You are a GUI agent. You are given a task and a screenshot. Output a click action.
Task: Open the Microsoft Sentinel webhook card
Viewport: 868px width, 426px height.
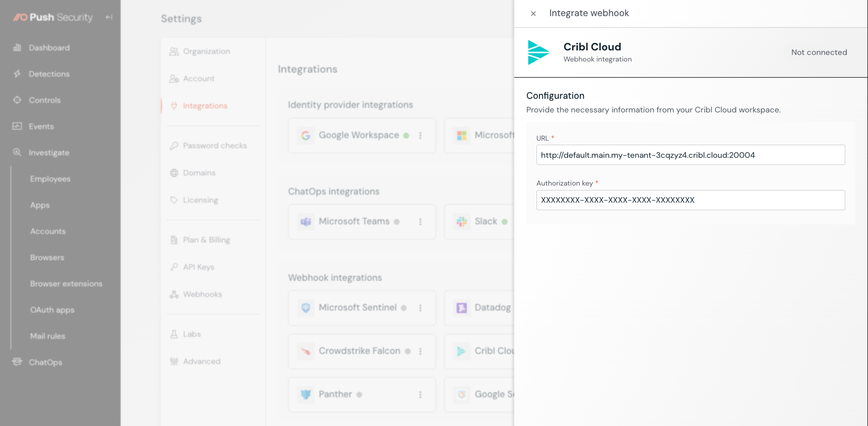(362, 308)
